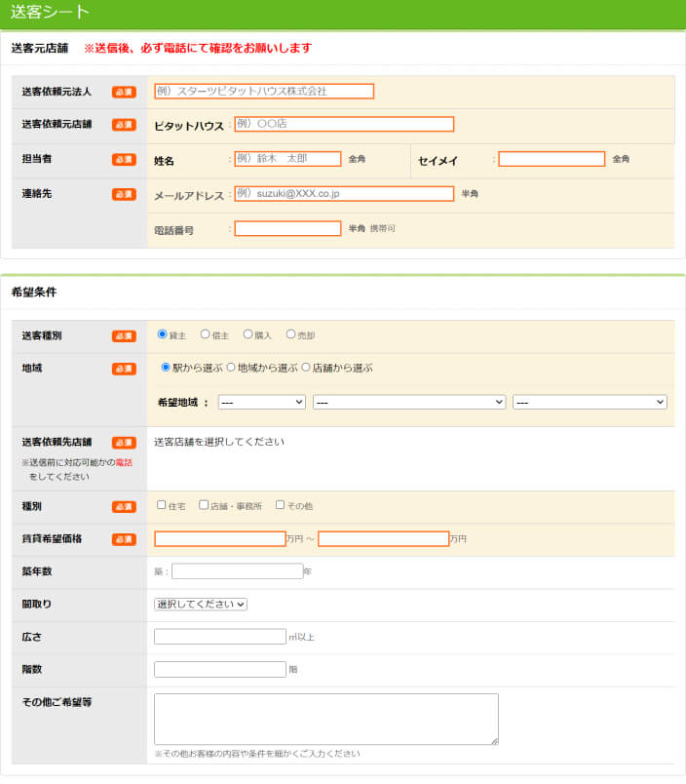Image resolution: width=686 pixels, height=784 pixels.
Task: Click the red 電話 text in the note
Action: [x=124, y=462]
